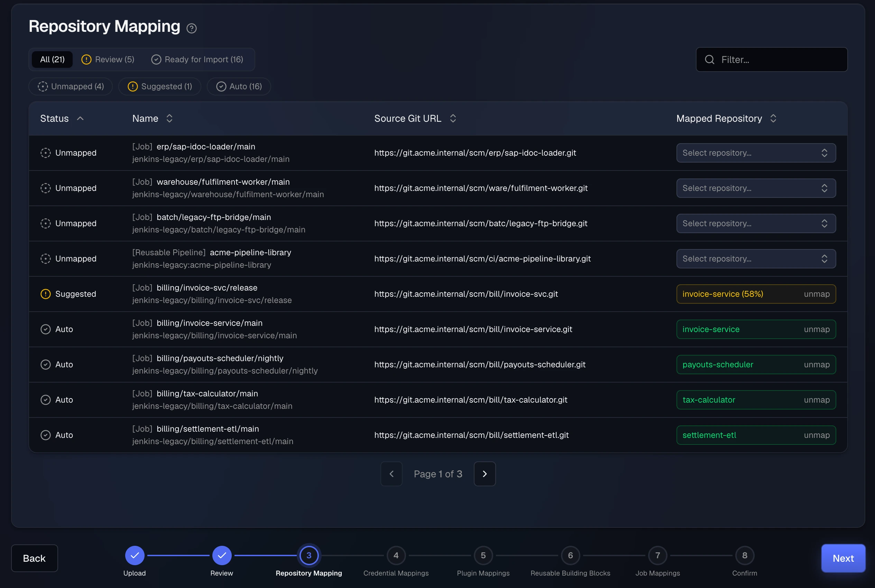Image resolution: width=875 pixels, height=588 pixels.
Task: Sort the Mapped Repository column arrows
Action: tap(773, 119)
